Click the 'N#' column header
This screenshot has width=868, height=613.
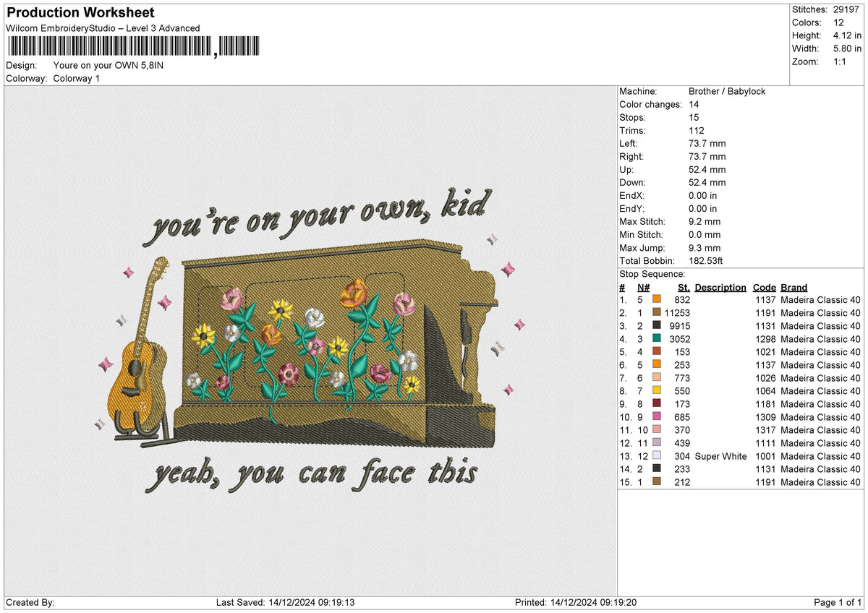point(643,287)
